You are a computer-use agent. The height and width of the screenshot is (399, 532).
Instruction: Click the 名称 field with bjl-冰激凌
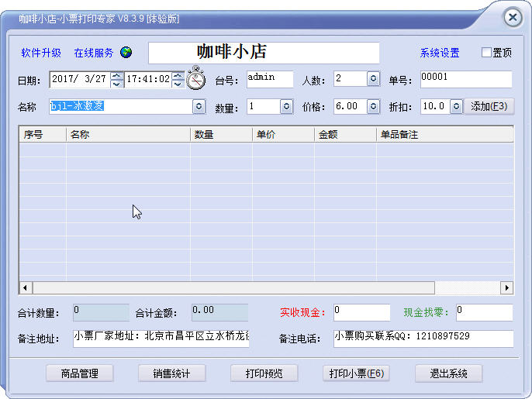tap(121, 106)
